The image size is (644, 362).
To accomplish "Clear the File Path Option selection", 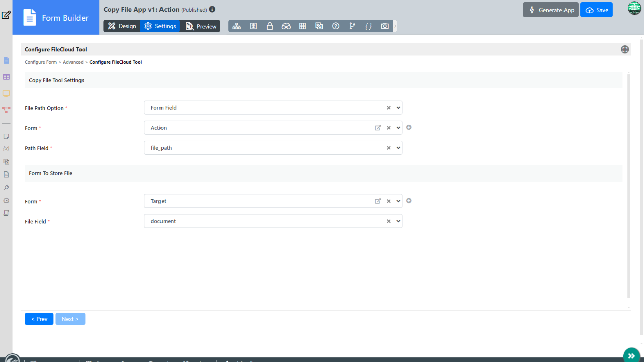I will pyautogui.click(x=389, y=108).
